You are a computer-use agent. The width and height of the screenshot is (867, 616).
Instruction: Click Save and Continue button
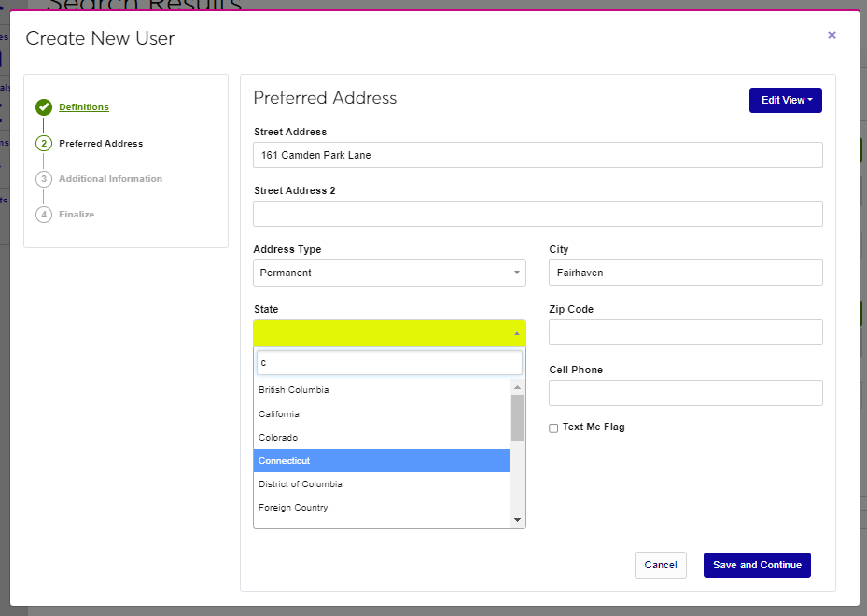pyautogui.click(x=757, y=565)
